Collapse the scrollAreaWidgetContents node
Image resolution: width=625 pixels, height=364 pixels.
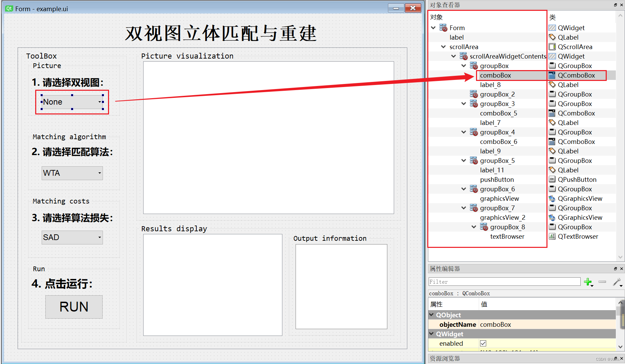click(x=454, y=56)
